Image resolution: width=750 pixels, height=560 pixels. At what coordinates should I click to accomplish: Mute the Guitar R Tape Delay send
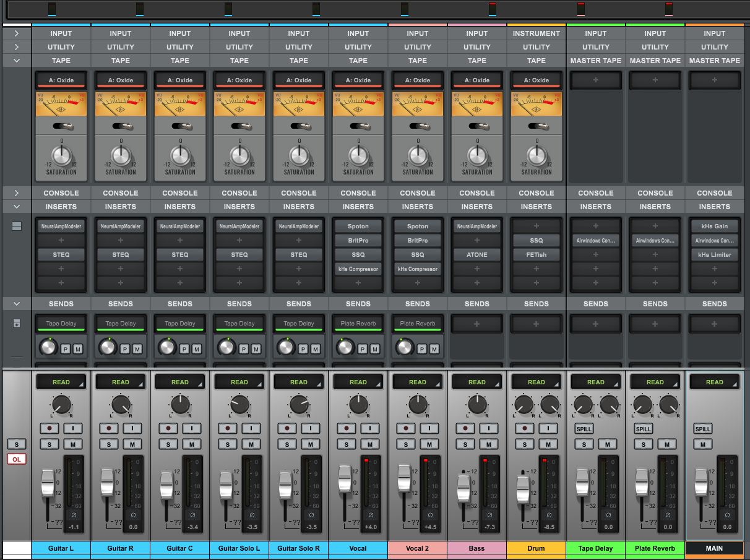pyautogui.click(x=137, y=350)
